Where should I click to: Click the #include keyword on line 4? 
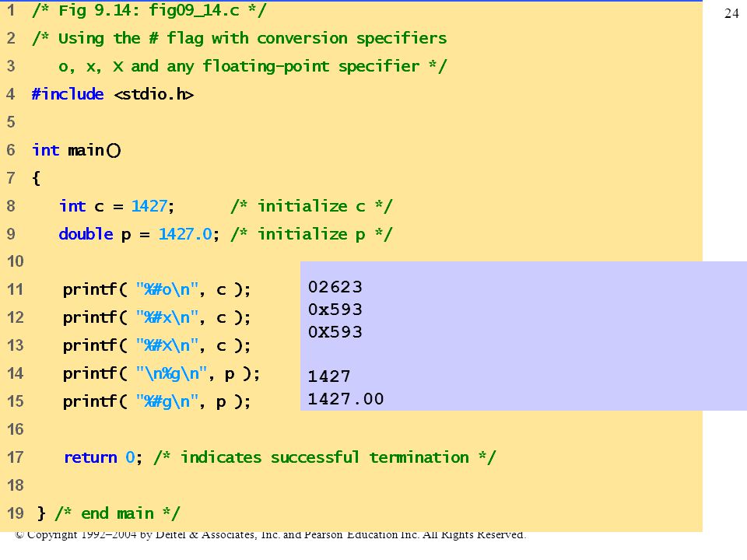pyautogui.click(x=68, y=94)
